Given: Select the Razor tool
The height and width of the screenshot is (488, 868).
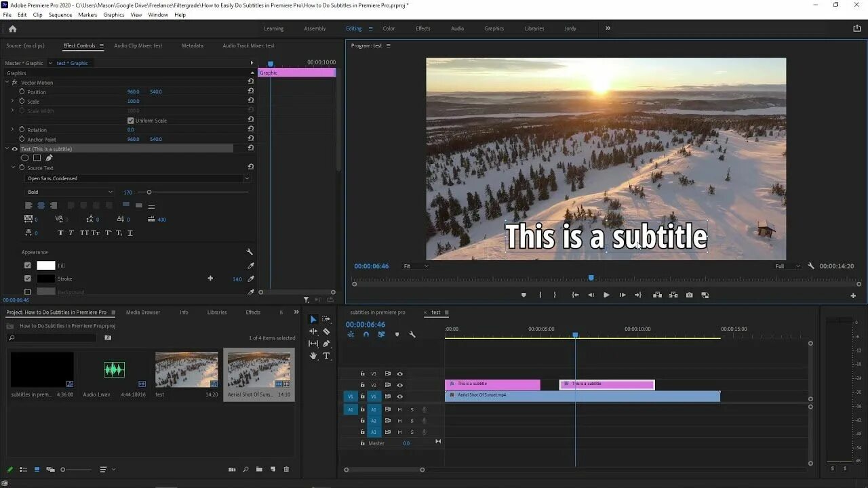Looking at the screenshot, I should coord(326,331).
